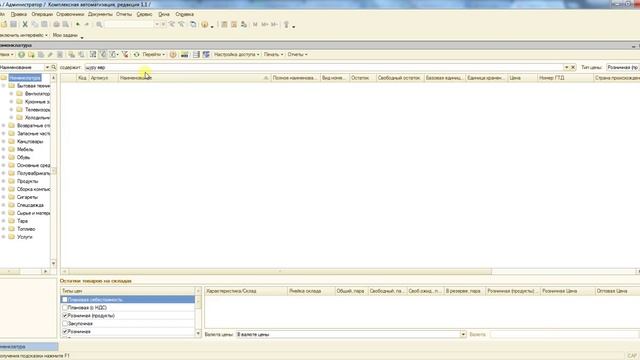Click the Undo arrow icon
This screenshot has height=360, width=640.
[78, 24]
